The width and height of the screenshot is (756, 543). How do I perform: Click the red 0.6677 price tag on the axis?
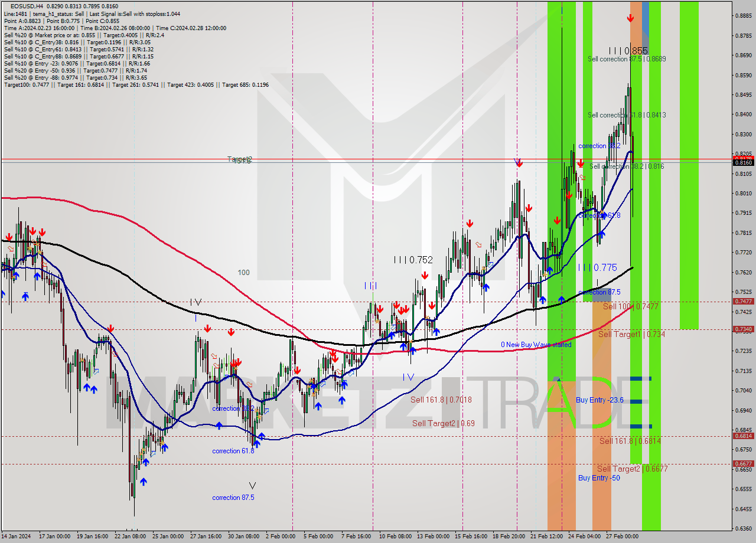point(743,463)
